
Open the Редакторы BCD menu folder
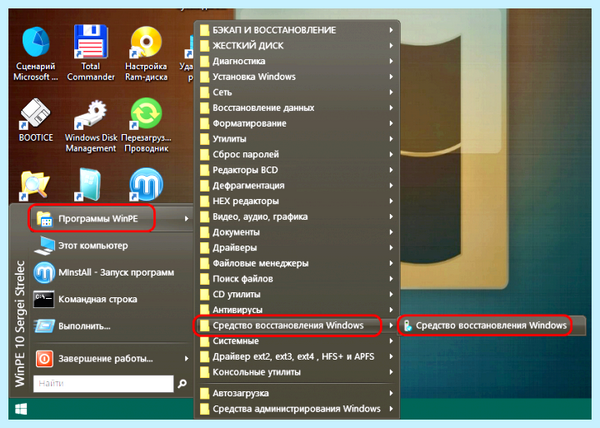(297, 170)
